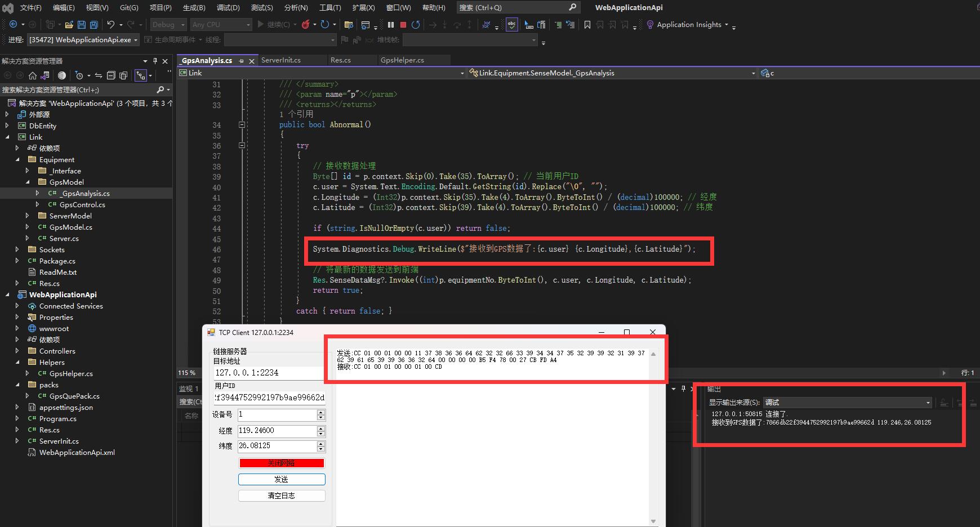Collapse all nodes in Solution Explorer toolbar
Image resolution: width=980 pixels, height=527 pixels.
tap(111, 75)
